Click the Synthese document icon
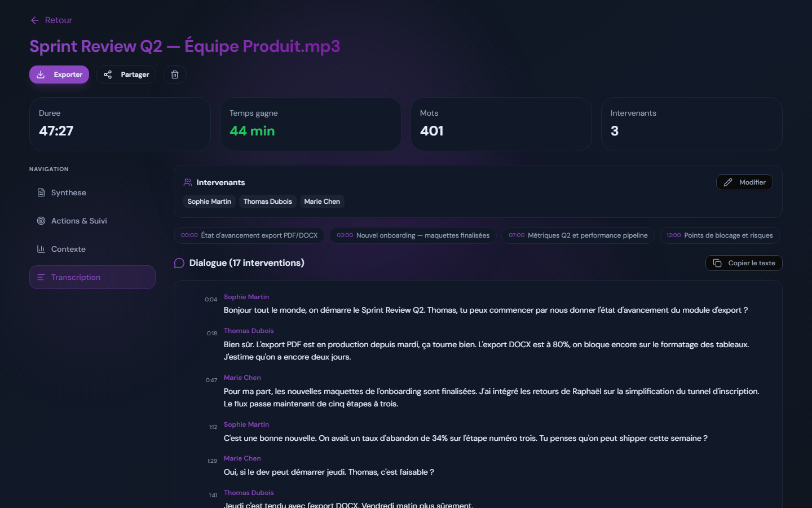 pos(41,192)
